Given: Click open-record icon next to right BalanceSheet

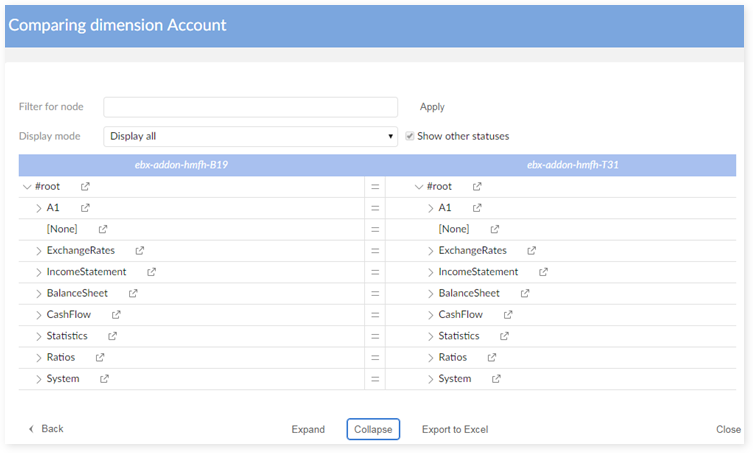Looking at the screenshot, I should click(x=524, y=293).
